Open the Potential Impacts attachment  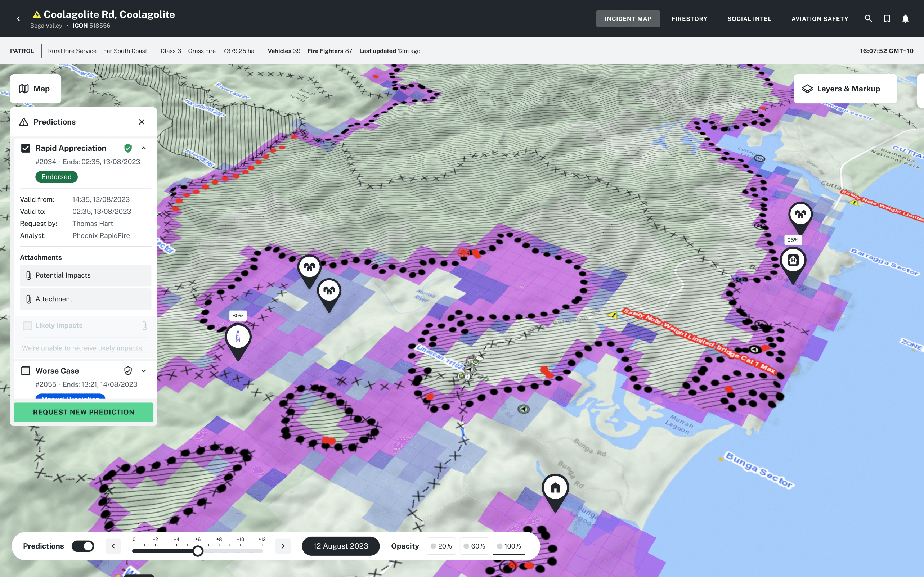pos(85,275)
